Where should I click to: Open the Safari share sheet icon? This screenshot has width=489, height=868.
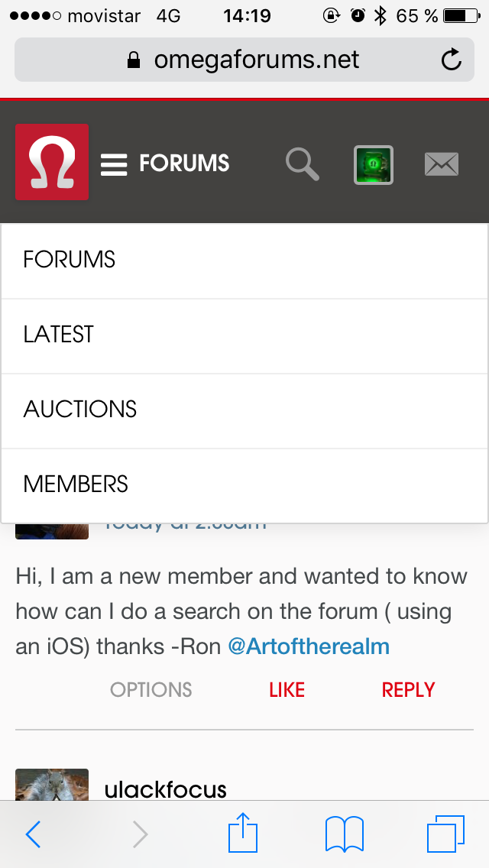coord(243,833)
